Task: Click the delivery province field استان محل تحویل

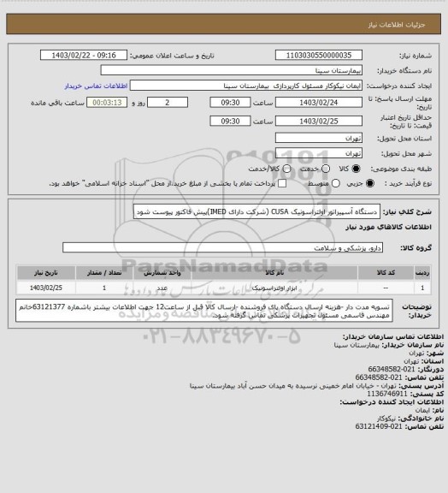Action: pos(319,138)
